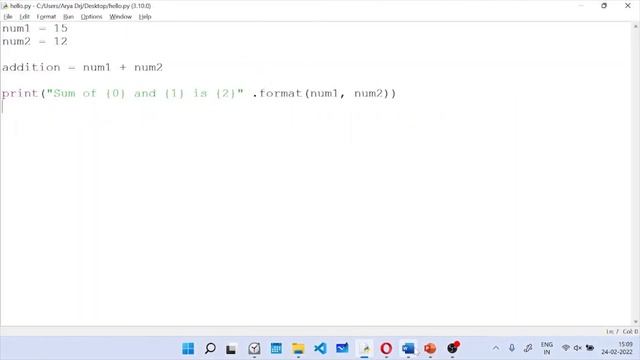This screenshot has height=360, width=640.
Task: Open clock and date 24-02-2022
Action: pyautogui.click(x=617, y=348)
